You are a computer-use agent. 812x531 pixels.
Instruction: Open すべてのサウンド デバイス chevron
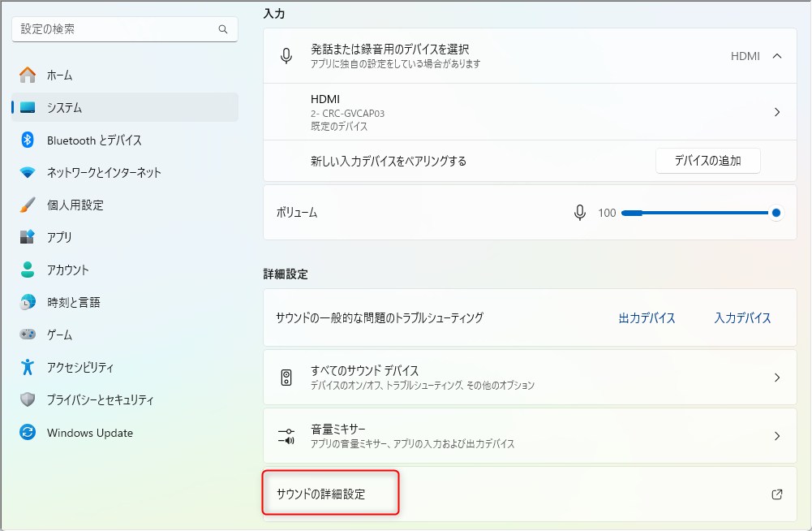(777, 378)
